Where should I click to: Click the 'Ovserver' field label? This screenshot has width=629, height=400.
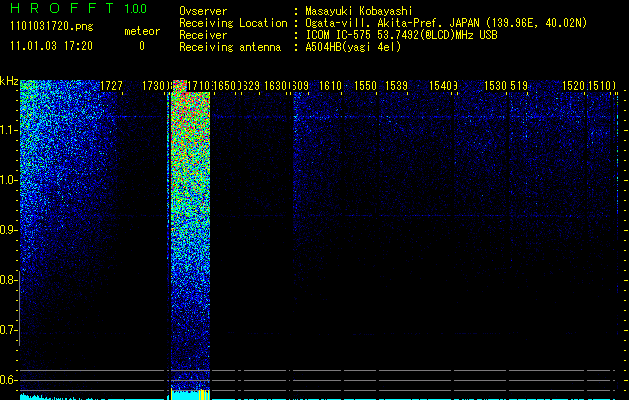tap(203, 11)
